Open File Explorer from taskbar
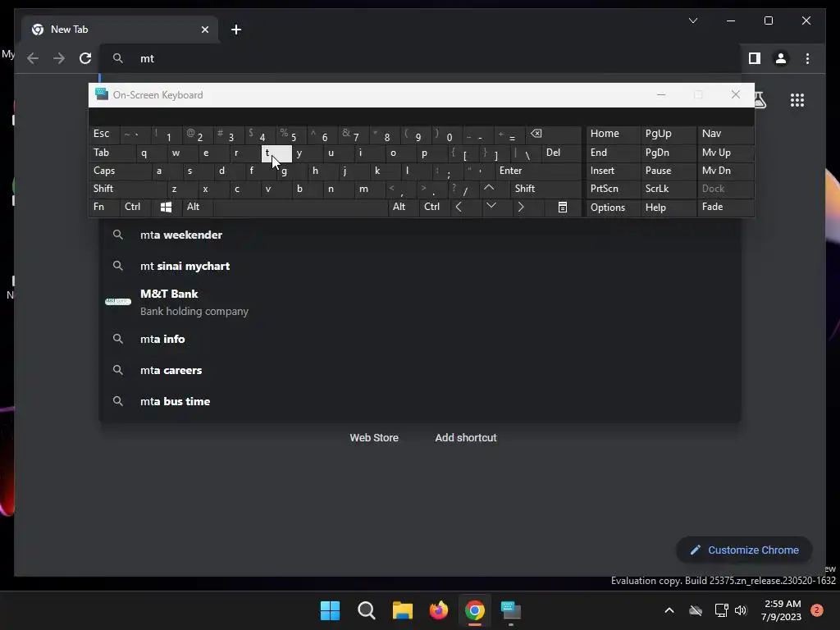 pyautogui.click(x=402, y=610)
